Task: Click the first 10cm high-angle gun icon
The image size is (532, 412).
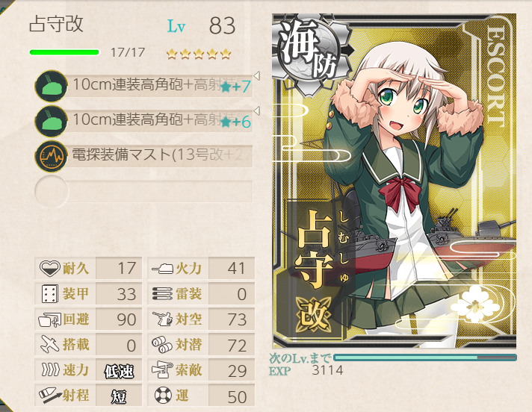Action: 52,86
